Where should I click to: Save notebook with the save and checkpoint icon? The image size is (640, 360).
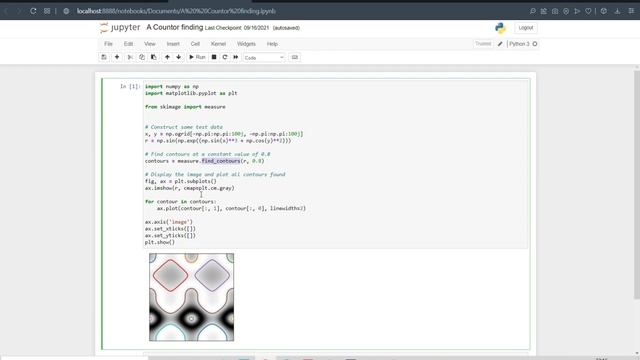click(104, 57)
